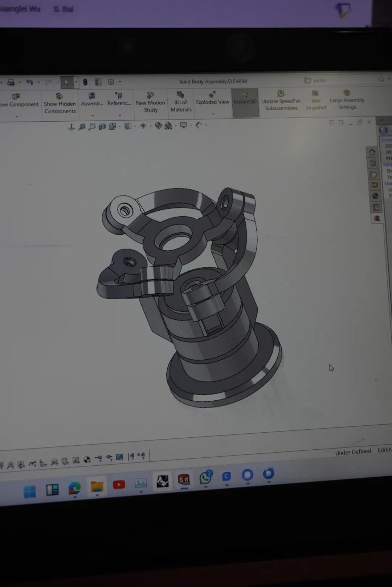Expand the Exploded View dropdown arrow
This screenshot has height=587, width=392.
[213, 114]
